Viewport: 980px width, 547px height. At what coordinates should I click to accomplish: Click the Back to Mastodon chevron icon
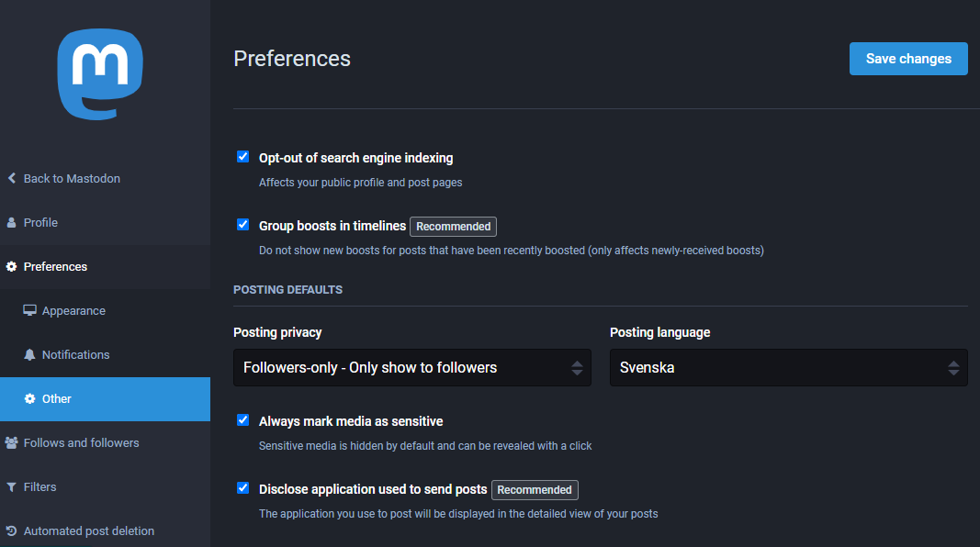coord(12,178)
